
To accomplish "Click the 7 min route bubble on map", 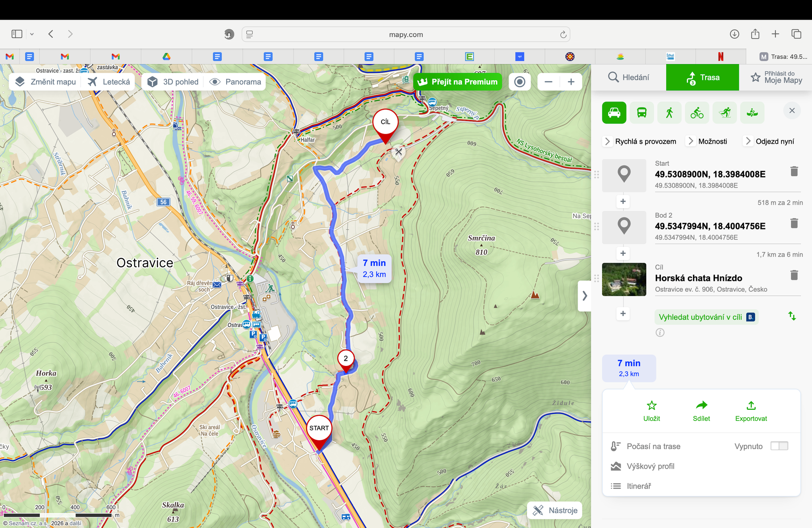I will pyautogui.click(x=374, y=268).
